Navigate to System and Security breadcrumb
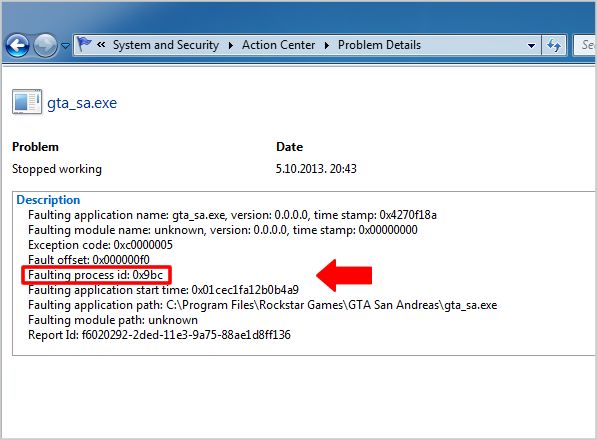Screen dimensions: 597x440 pyautogui.click(x=166, y=45)
